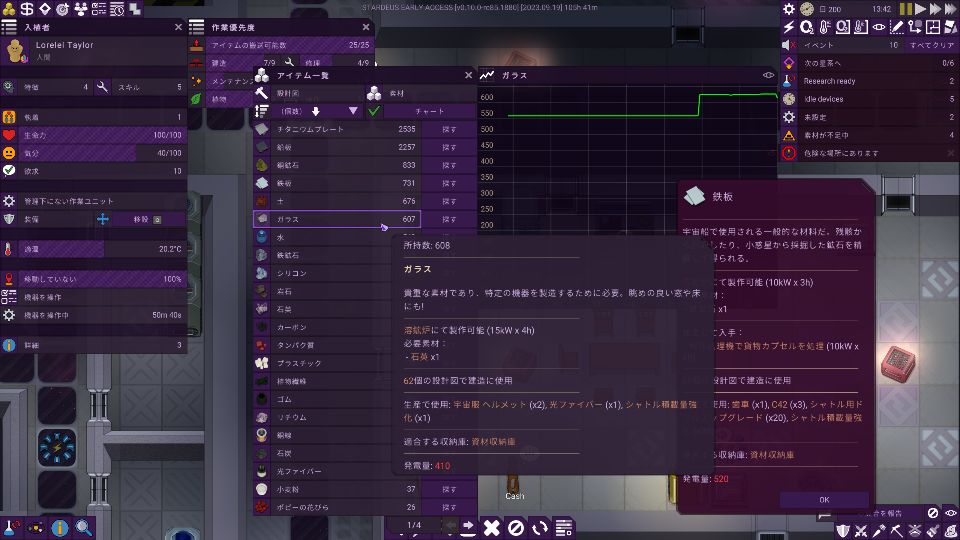Switch to the 素材 materials tab
The width and height of the screenshot is (960, 540).
[420, 94]
